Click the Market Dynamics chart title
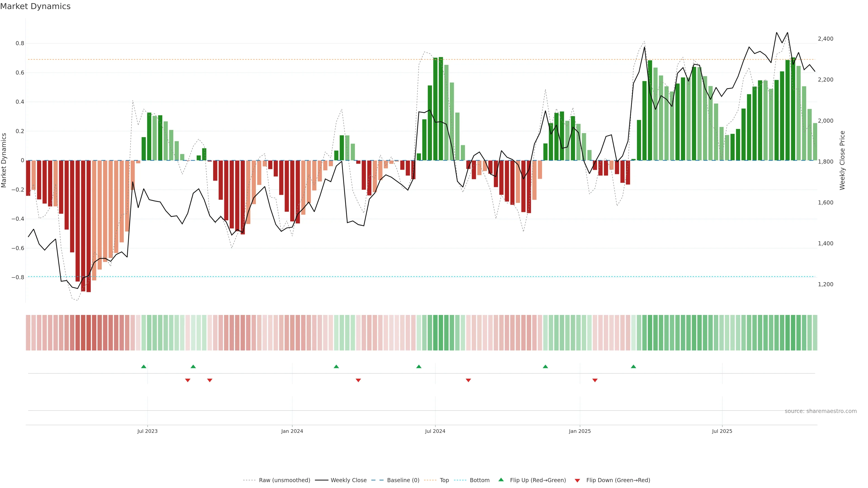The image size is (868, 488). (35, 6)
